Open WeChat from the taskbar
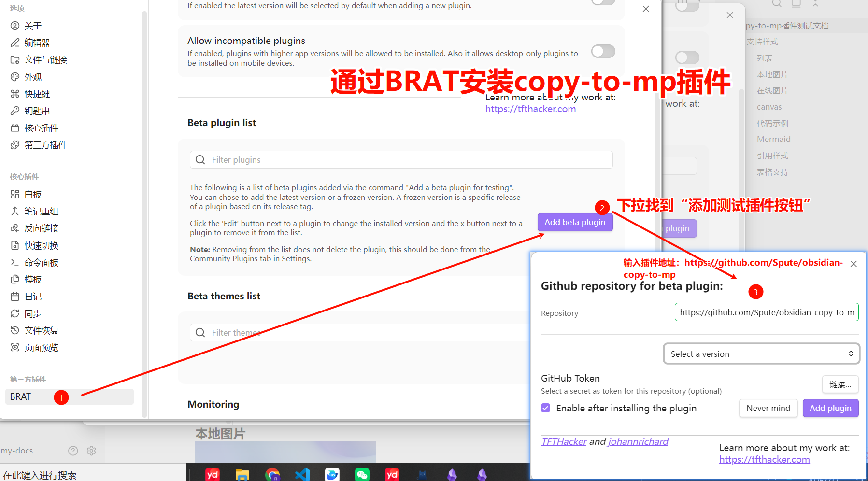 (362, 474)
